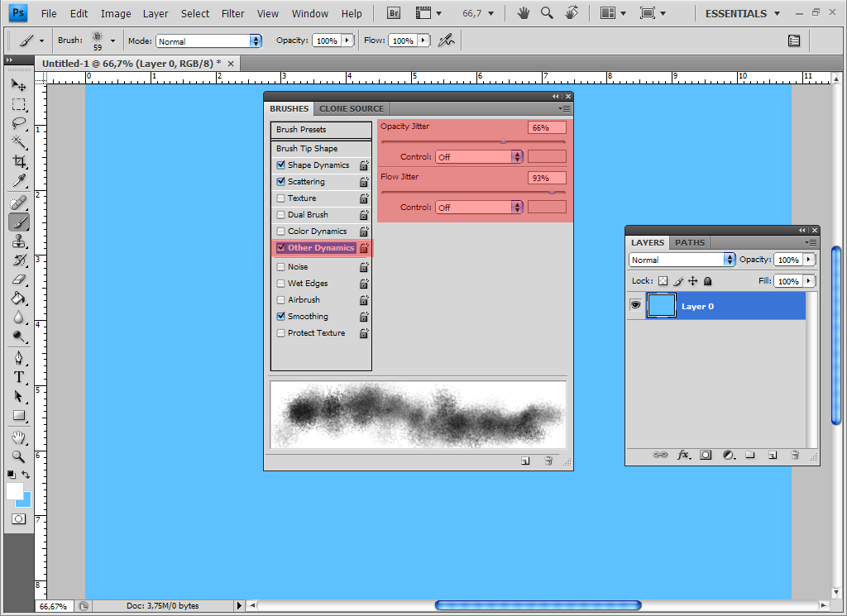847x616 pixels.
Task: Open the Image menu
Action: pos(116,13)
